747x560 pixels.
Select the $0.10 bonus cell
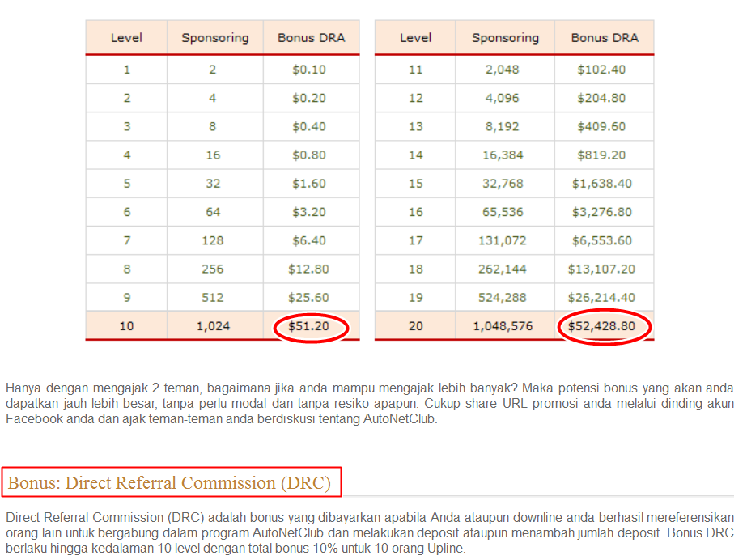click(x=309, y=70)
